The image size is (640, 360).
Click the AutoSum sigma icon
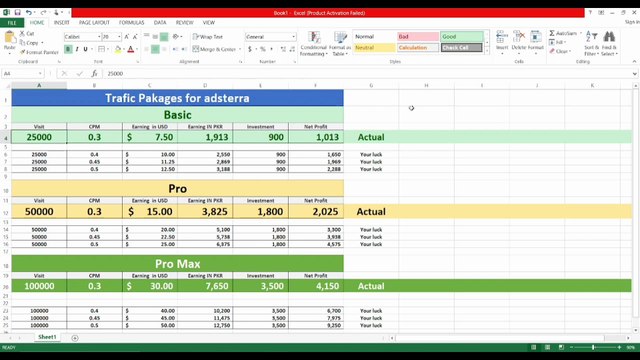pos(552,33)
